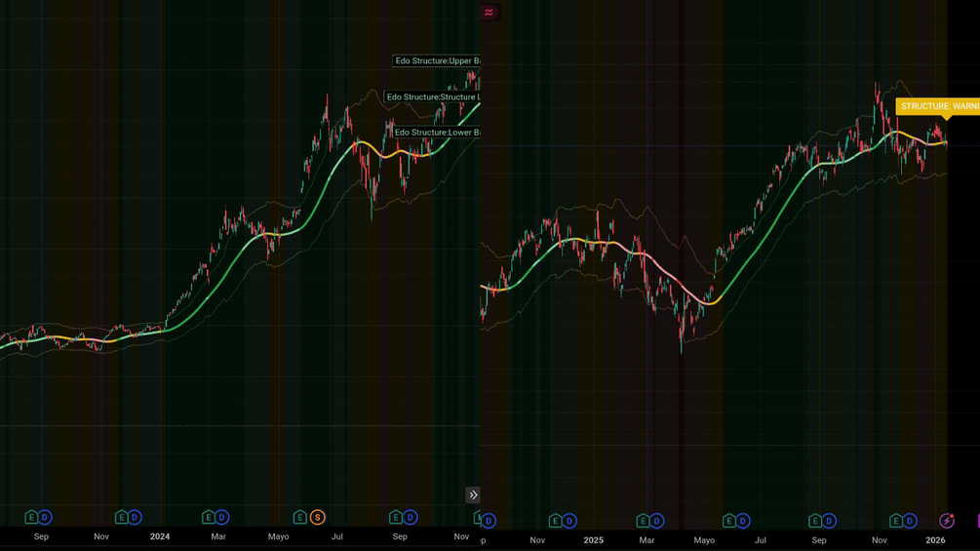Open the dividend D marker above Sep 2024
The height and width of the screenshot is (551, 980).
[410, 517]
